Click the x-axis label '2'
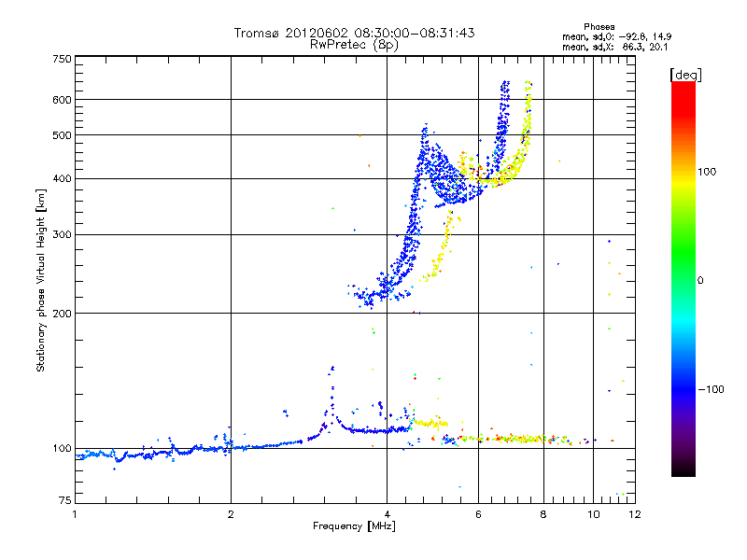The height and width of the screenshot is (560, 747). (x=231, y=514)
